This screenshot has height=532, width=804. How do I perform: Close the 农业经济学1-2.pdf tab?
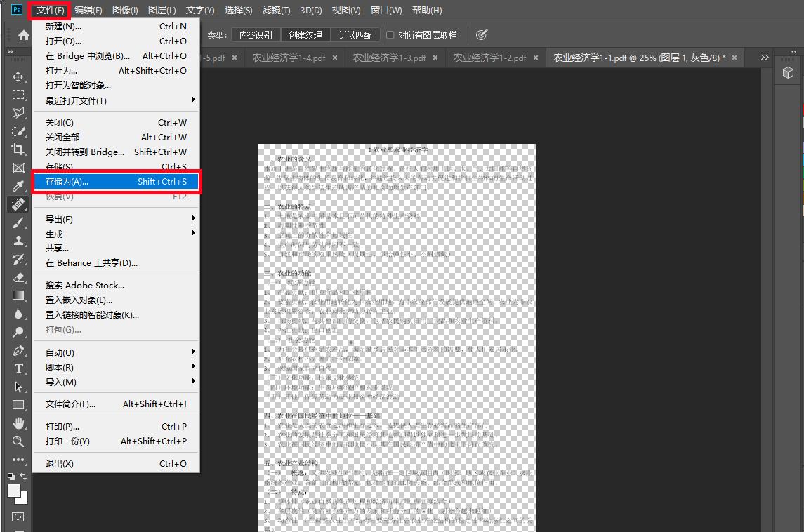click(535, 58)
